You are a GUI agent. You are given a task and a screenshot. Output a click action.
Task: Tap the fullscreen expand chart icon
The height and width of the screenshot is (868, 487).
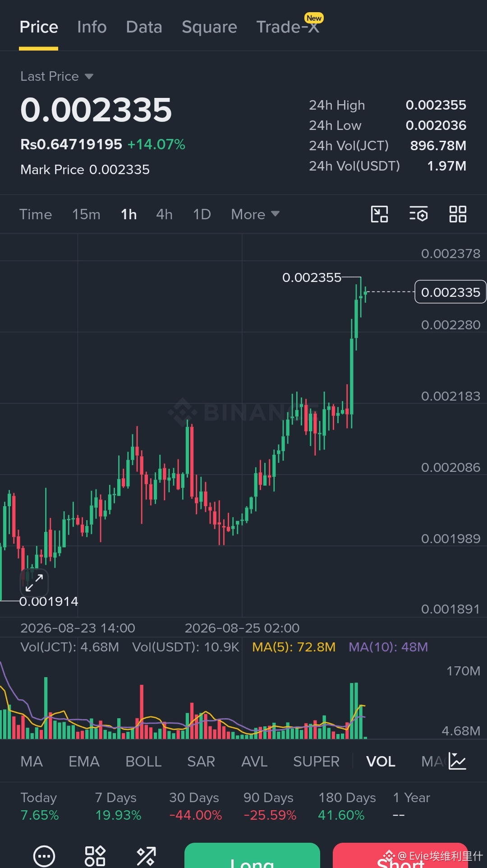pyautogui.click(x=34, y=582)
